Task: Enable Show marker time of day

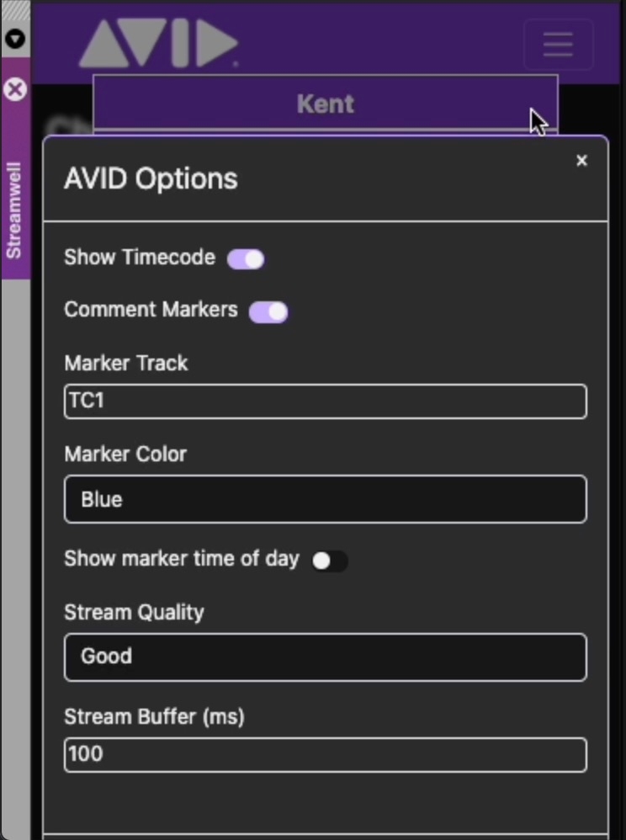Action: 329,561
